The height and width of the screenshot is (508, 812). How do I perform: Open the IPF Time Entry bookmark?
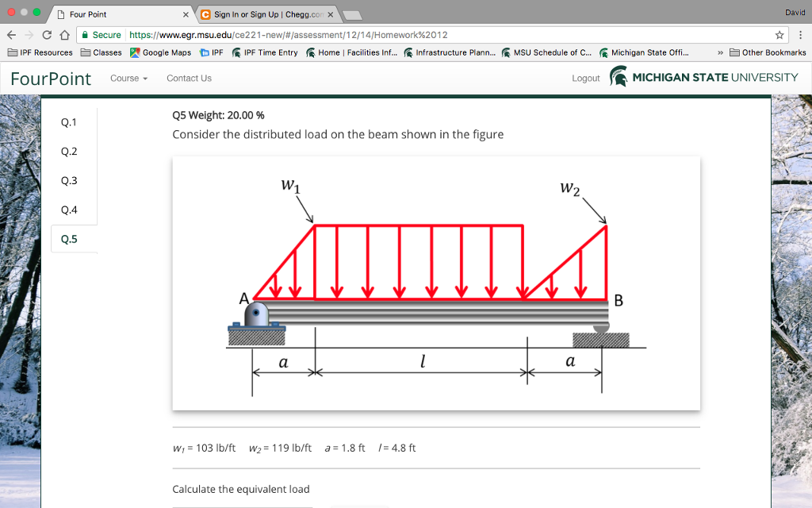265,52
